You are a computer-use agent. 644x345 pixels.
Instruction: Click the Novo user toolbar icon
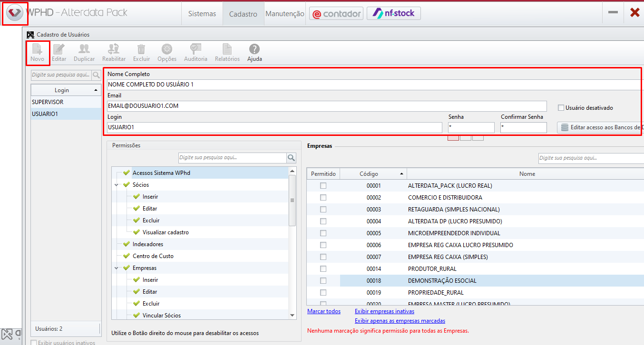point(37,49)
